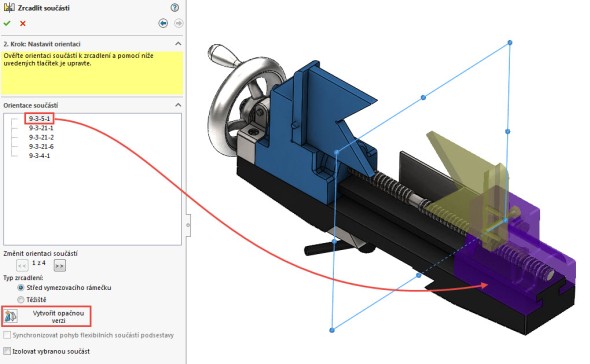Click next orientation '>>' button

pos(59,266)
